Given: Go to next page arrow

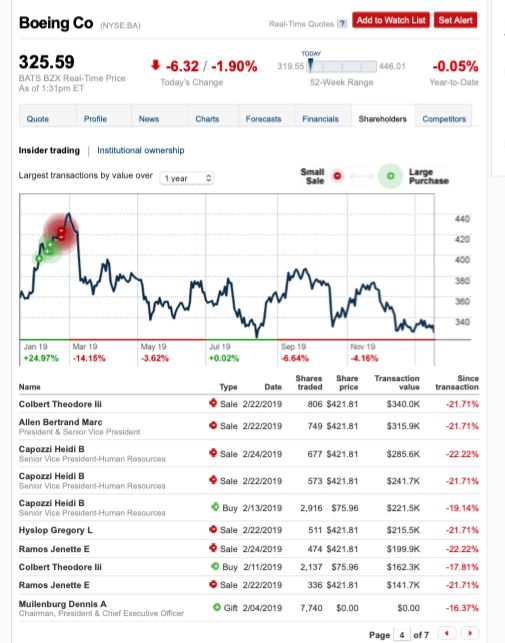Looking at the screenshot, I should click(x=470, y=634).
